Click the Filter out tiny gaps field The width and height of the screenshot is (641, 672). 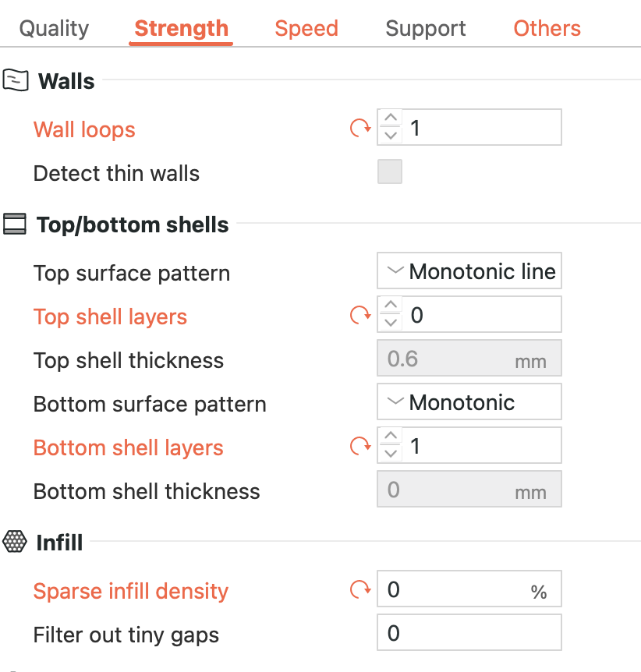pyautogui.click(x=468, y=632)
